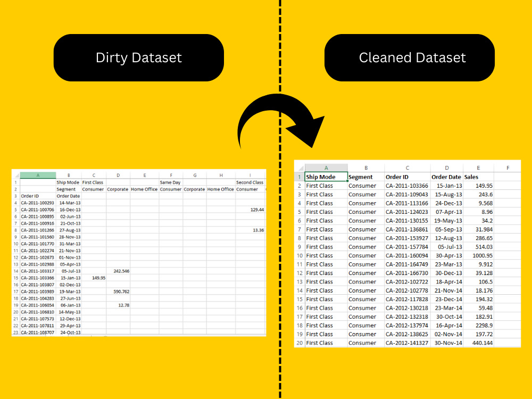Click date 02-Nov-14 in cleaned sheet
This screenshot has height=399, width=532.
click(446, 334)
